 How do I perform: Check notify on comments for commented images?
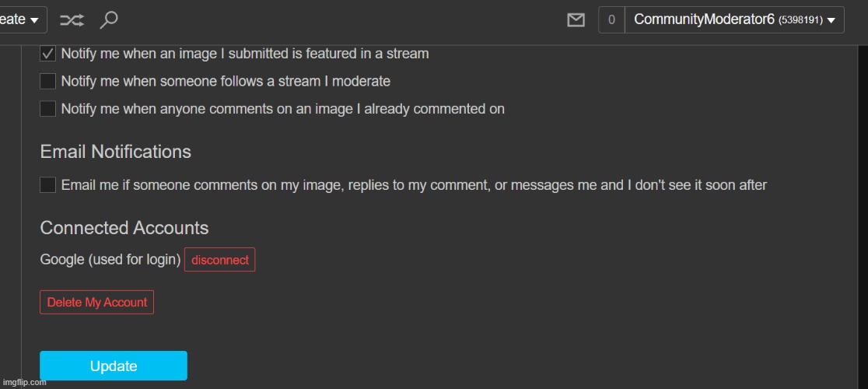pos(47,109)
